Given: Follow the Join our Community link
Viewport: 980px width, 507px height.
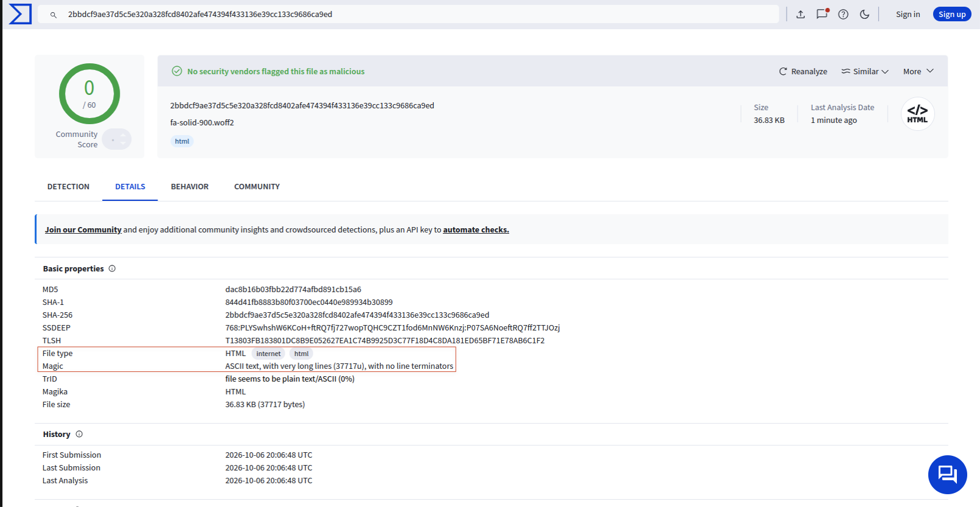Looking at the screenshot, I should (x=83, y=229).
